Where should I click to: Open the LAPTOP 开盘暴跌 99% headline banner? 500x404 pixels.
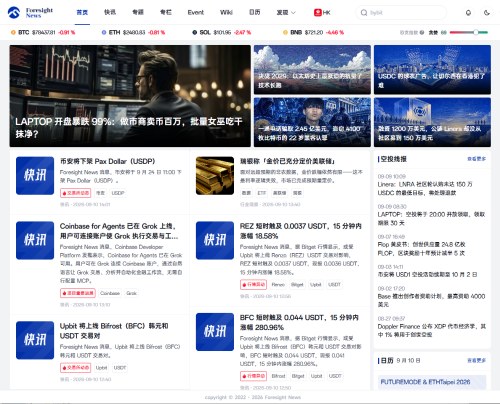pos(130,96)
